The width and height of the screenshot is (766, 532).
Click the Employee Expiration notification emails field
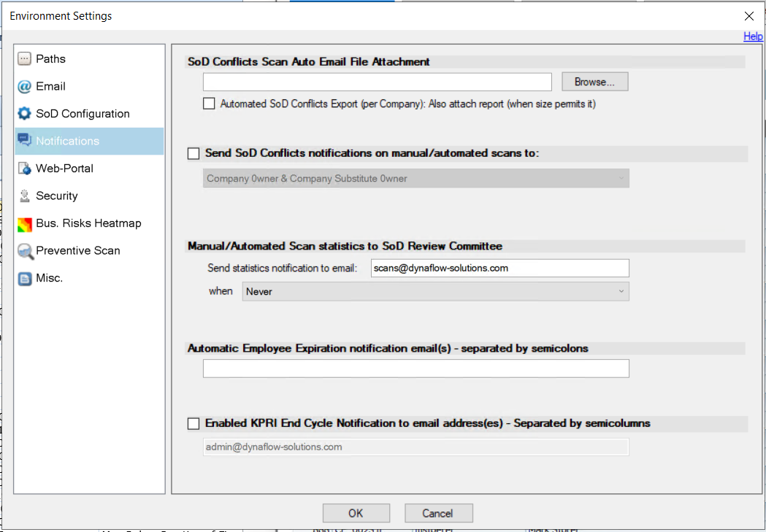click(x=415, y=369)
